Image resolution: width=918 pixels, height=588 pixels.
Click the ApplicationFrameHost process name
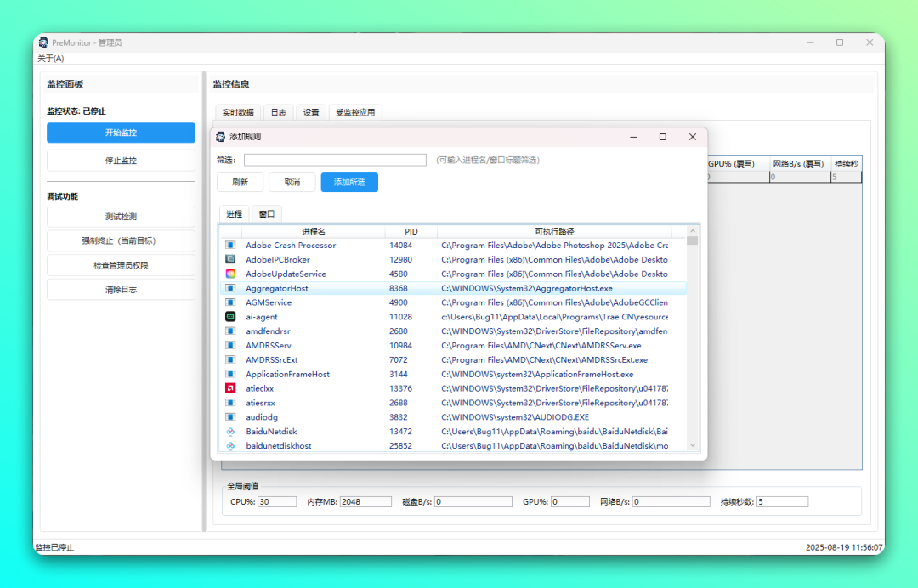tap(287, 374)
